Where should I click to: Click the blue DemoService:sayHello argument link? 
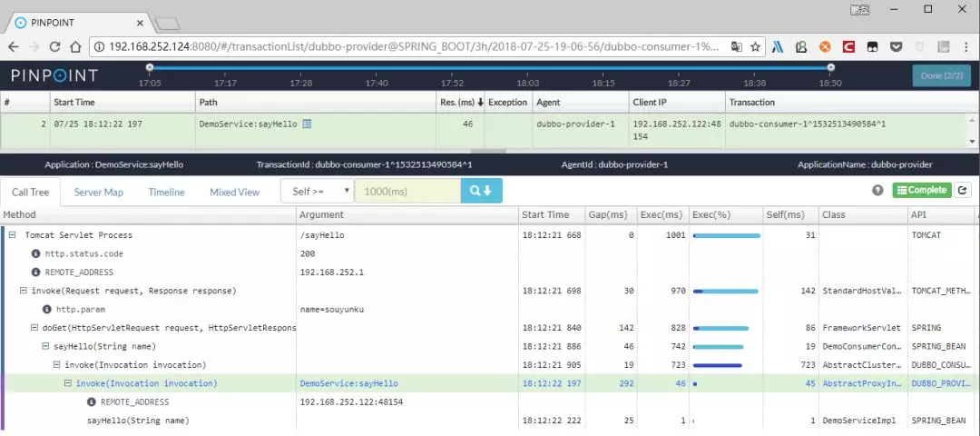[x=348, y=383]
